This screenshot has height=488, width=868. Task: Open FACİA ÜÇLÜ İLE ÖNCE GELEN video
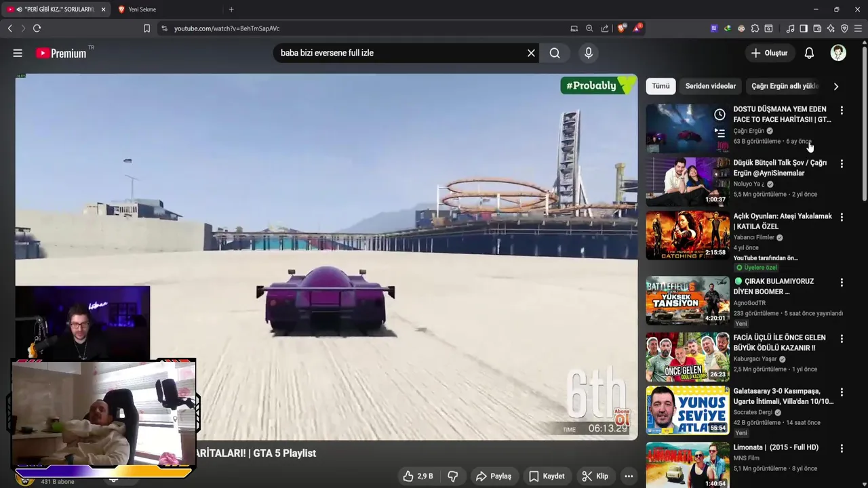click(x=779, y=342)
